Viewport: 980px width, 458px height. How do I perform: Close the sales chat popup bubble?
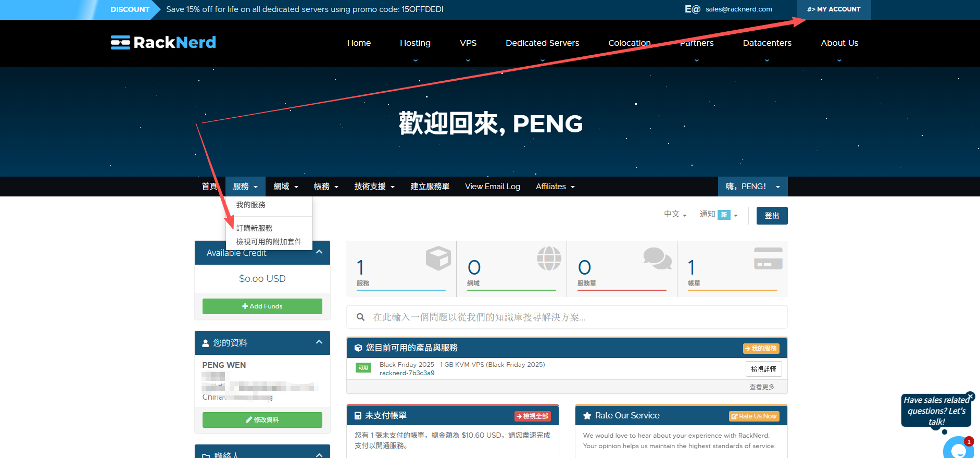(970, 397)
